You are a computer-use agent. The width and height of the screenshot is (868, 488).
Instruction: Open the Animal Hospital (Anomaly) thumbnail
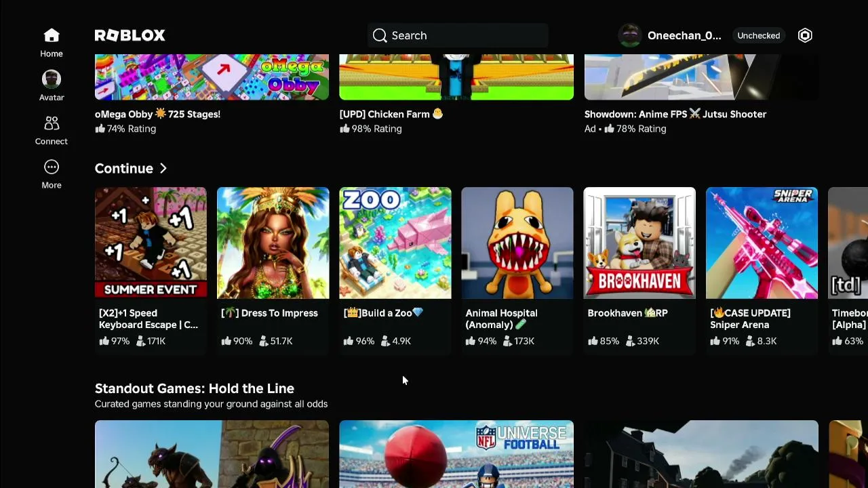[x=517, y=243]
